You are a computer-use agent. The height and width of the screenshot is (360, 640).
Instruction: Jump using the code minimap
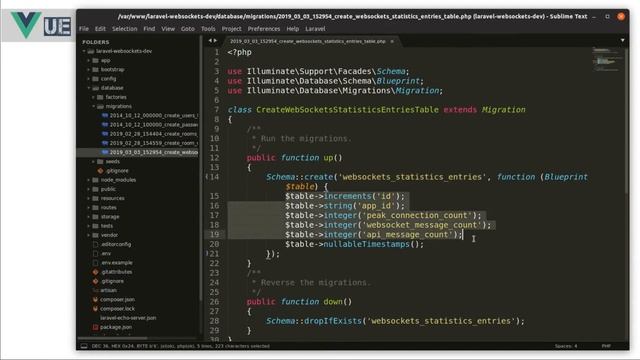[606, 60]
